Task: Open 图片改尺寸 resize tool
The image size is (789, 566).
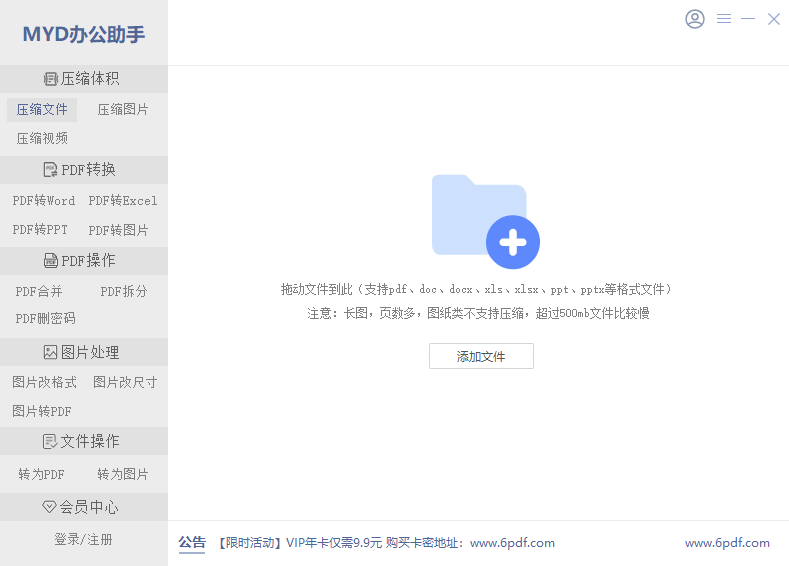Action: tap(125, 382)
